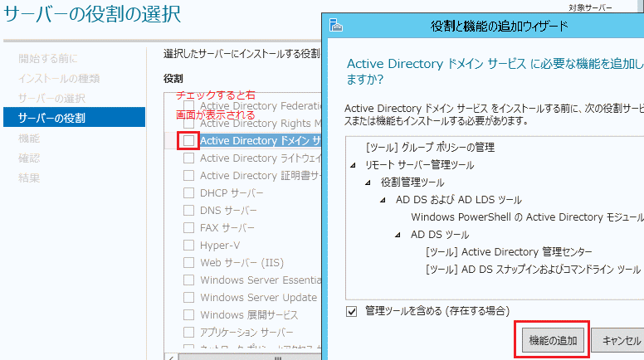Viewport: 644px width, 360px height.
Task: Collapse the AD DS および AD LDS ツール node
Action: pos(383,200)
